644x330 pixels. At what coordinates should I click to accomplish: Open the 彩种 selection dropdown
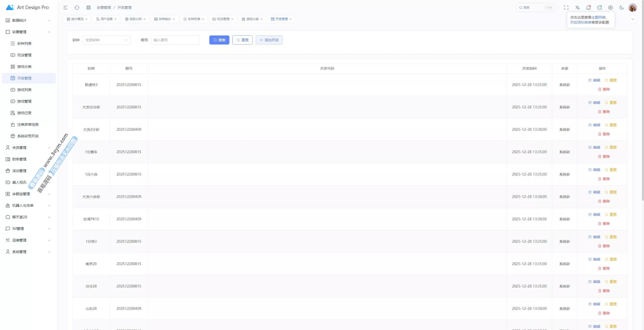pos(106,40)
